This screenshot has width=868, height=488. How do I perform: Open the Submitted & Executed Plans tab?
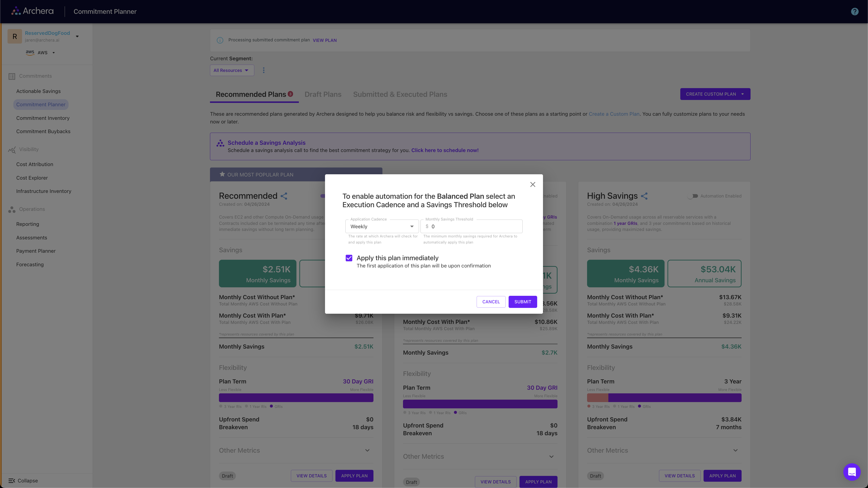(x=400, y=94)
